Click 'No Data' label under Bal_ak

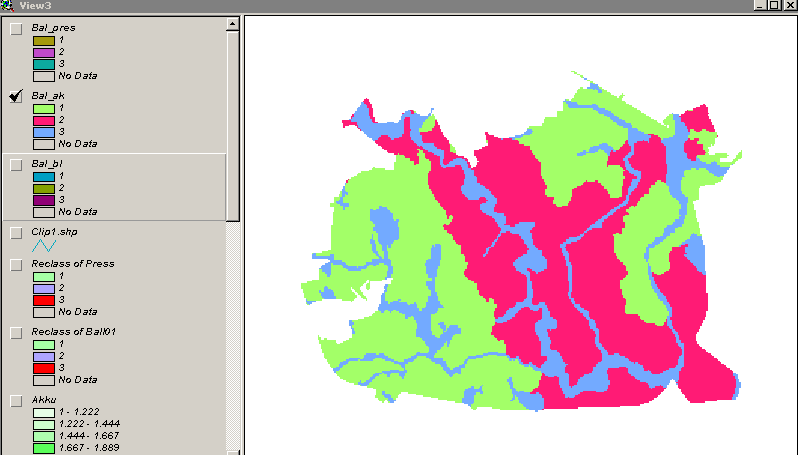click(x=77, y=144)
